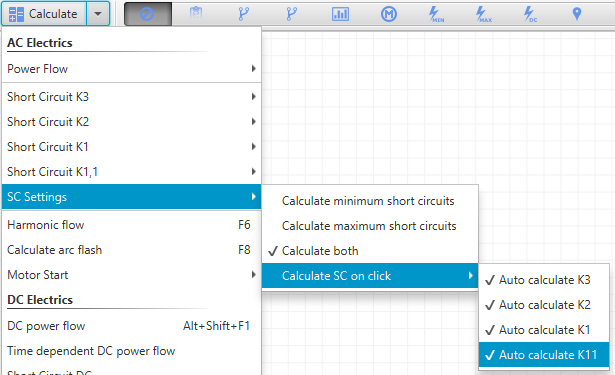
Task: Click the lightning MIN short circuit icon
Action: (436, 14)
